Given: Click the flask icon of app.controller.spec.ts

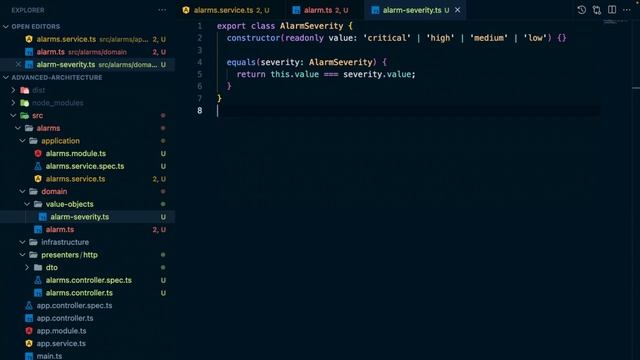Looking at the screenshot, I should click(x=29, y=305).
